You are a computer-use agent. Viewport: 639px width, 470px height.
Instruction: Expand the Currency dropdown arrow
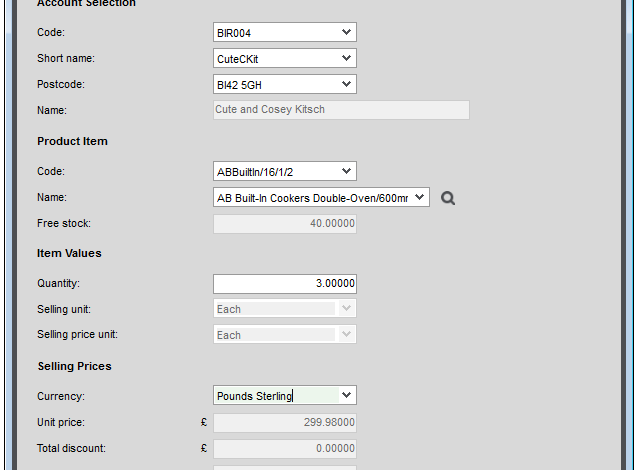click(x=346, y=395)
